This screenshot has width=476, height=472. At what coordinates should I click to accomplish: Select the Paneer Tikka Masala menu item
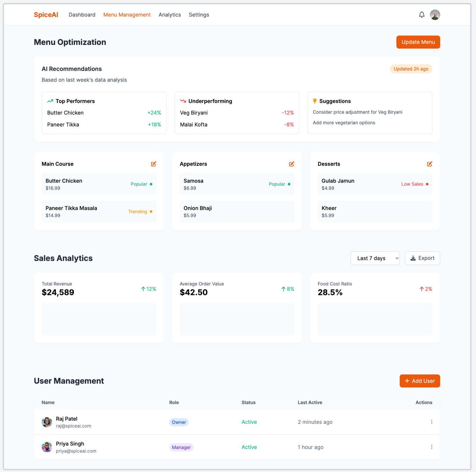click(x=99, y=211)
